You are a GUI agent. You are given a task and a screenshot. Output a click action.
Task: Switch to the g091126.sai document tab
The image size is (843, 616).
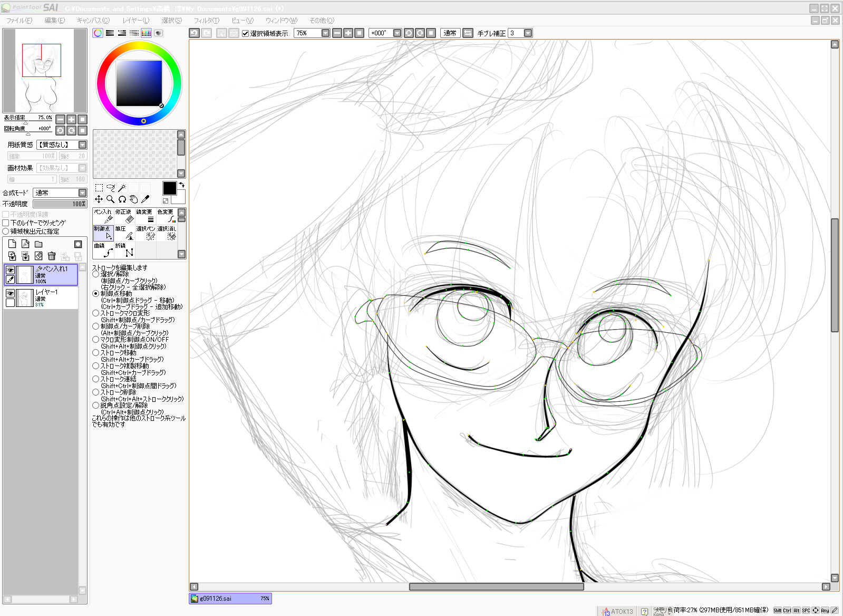click(x=230, y=599)
